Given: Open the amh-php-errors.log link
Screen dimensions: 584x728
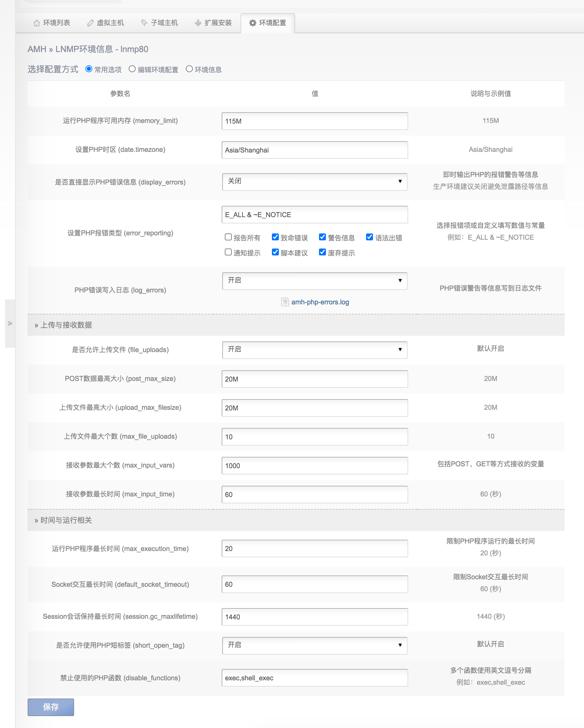Looking at the screenshot, I should [x=320, y=302].
